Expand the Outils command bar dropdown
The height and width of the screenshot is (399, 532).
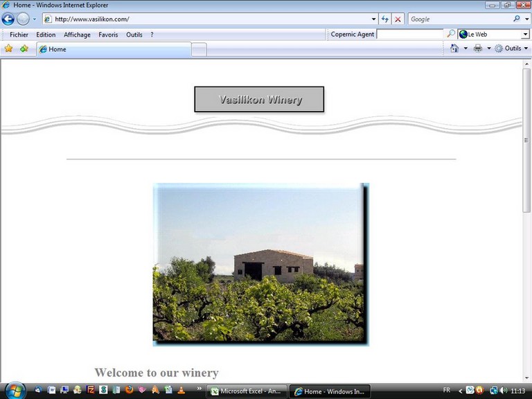pos(526,48)
